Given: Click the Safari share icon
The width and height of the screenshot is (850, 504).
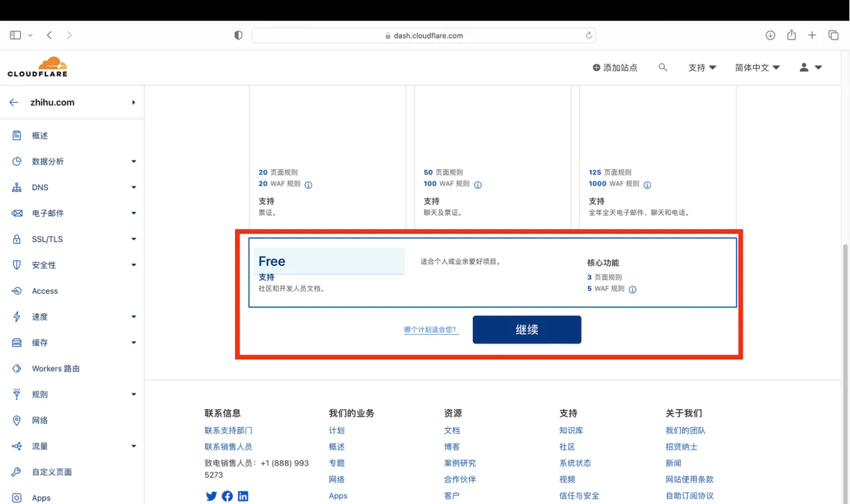Looking at the screenshot, I should coord(791,35).
